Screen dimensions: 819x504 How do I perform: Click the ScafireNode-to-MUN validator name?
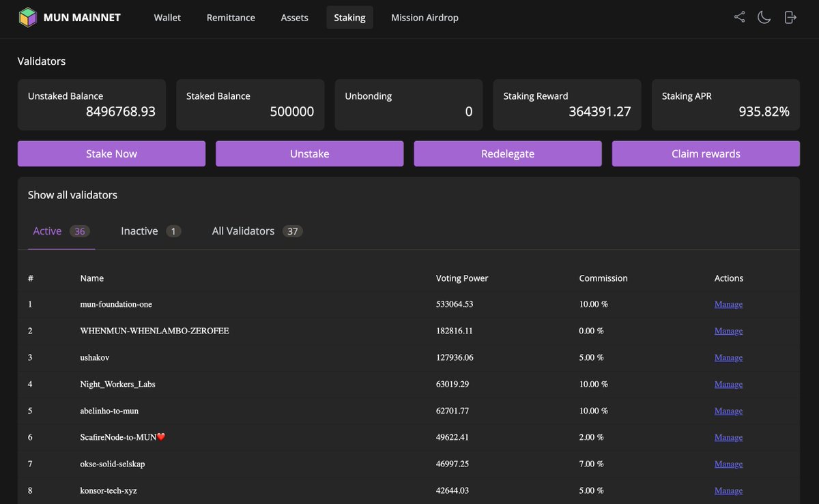pos(123,437)
